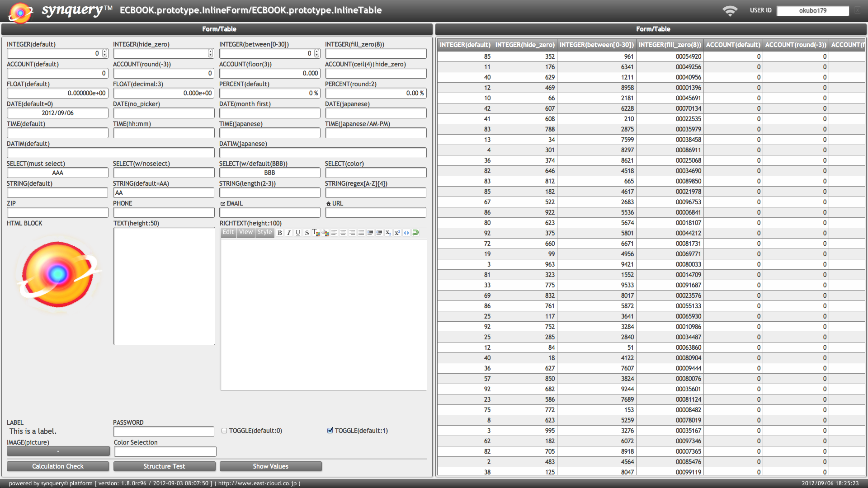Click the Show Values button

270,466
